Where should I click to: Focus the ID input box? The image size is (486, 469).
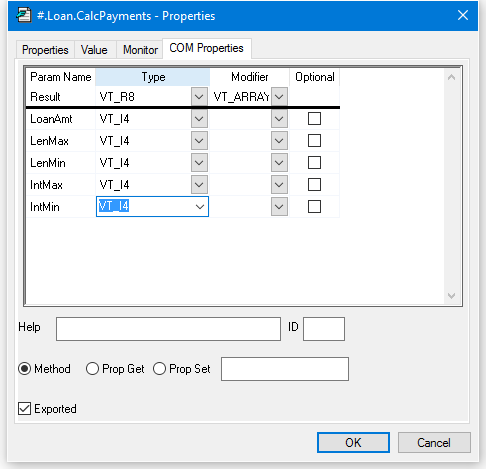(x=324, y=329)
